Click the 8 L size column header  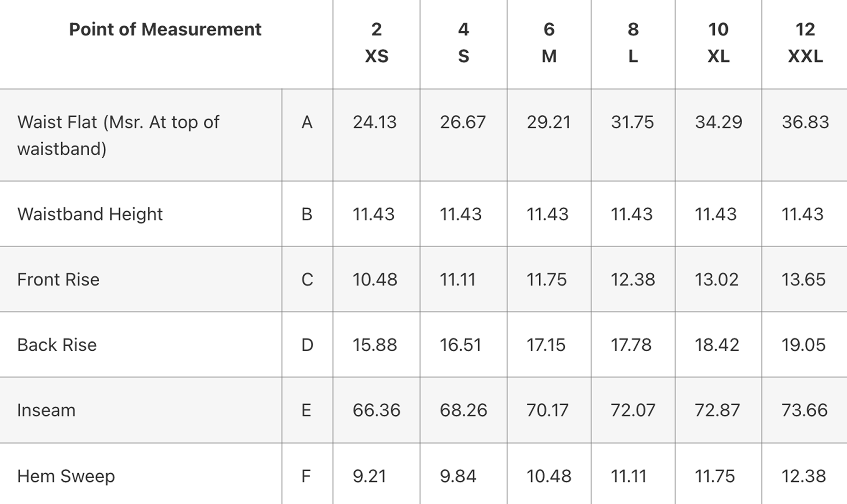click(633, 43)
